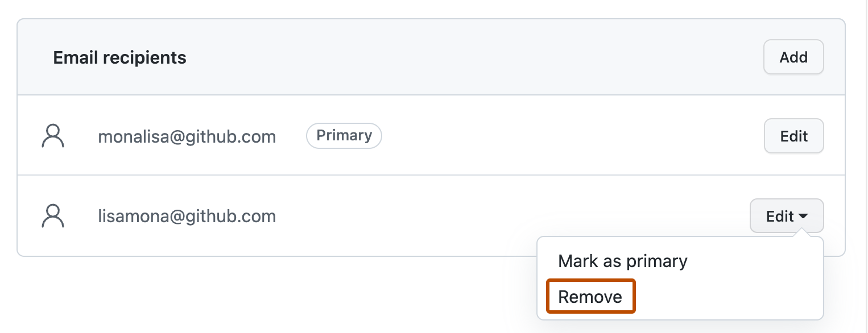Make lisamona@github.com the primary recipient
Screen dimensions: 868x333
623,261
